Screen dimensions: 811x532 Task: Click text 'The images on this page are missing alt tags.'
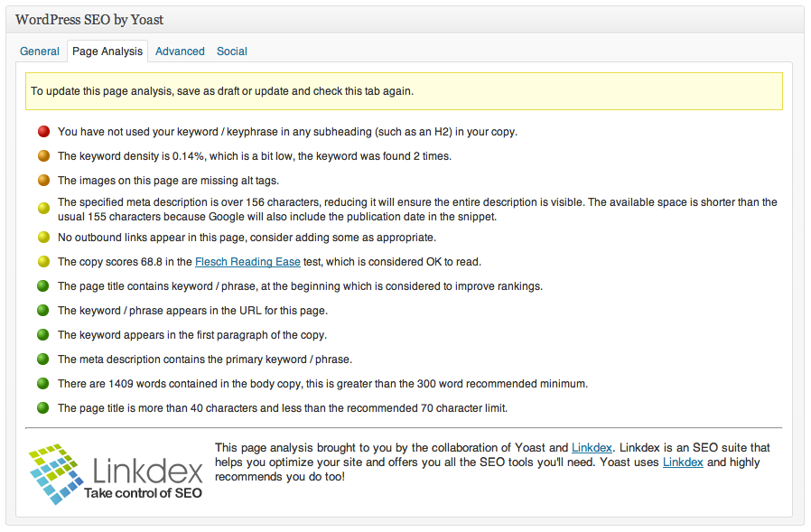pyautogui.click(x=169, y=181)
